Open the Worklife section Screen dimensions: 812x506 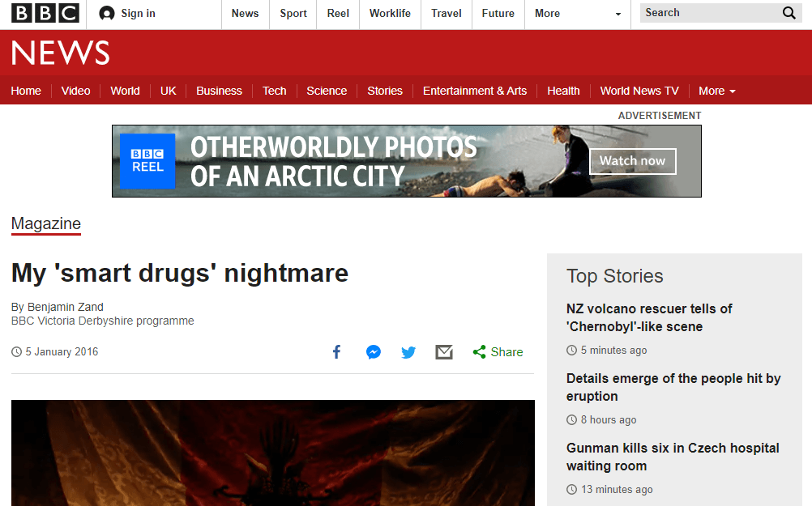coord(390,13)
